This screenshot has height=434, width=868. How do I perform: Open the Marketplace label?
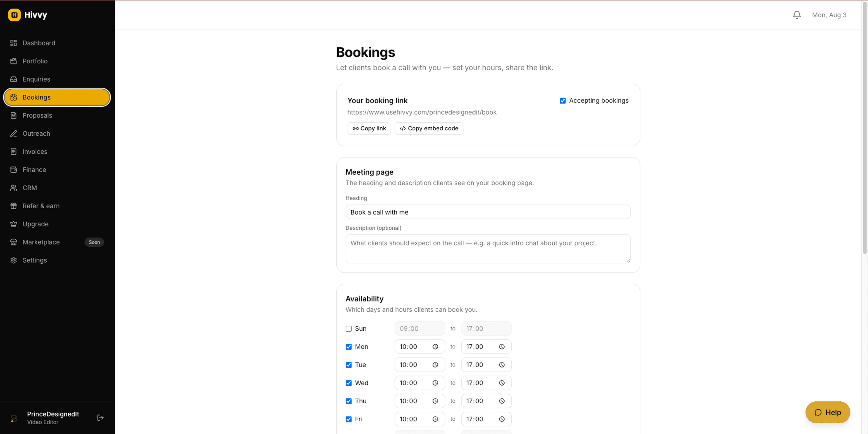[x=41, y=242]
